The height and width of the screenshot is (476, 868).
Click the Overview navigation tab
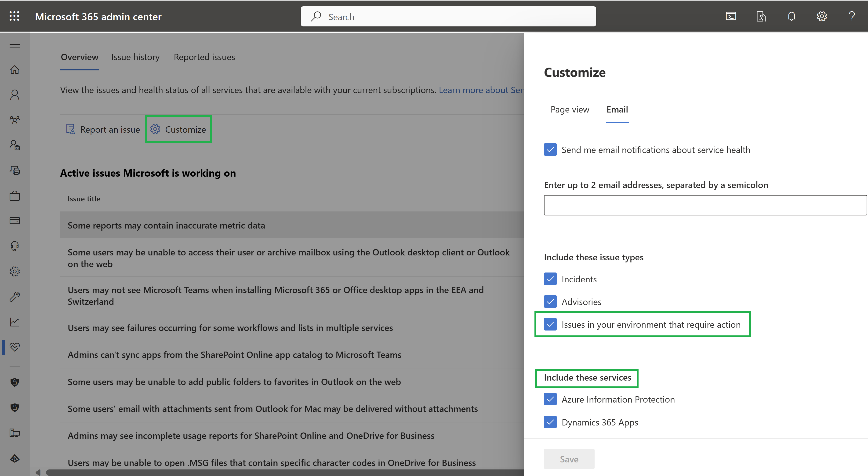point(80,56)
